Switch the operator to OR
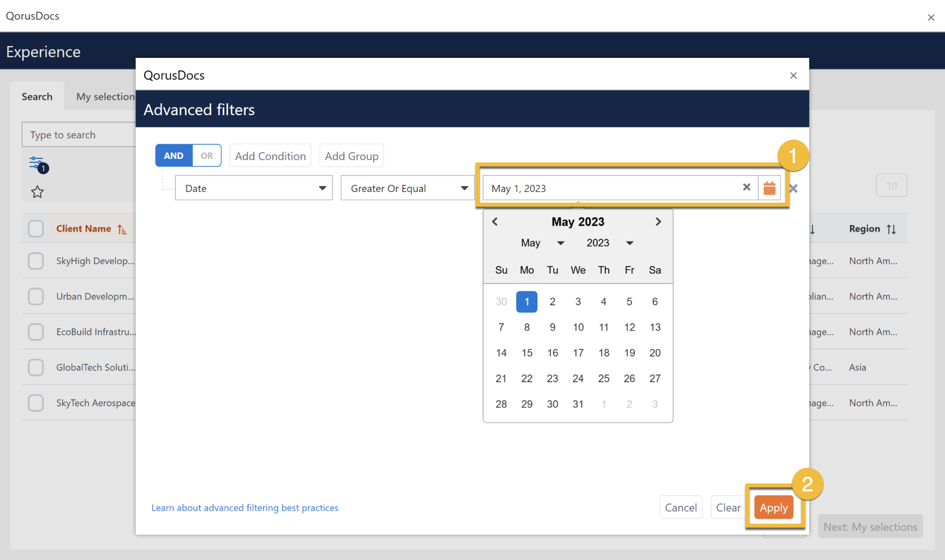Screen dimensions: 945x560 (207, 156)
